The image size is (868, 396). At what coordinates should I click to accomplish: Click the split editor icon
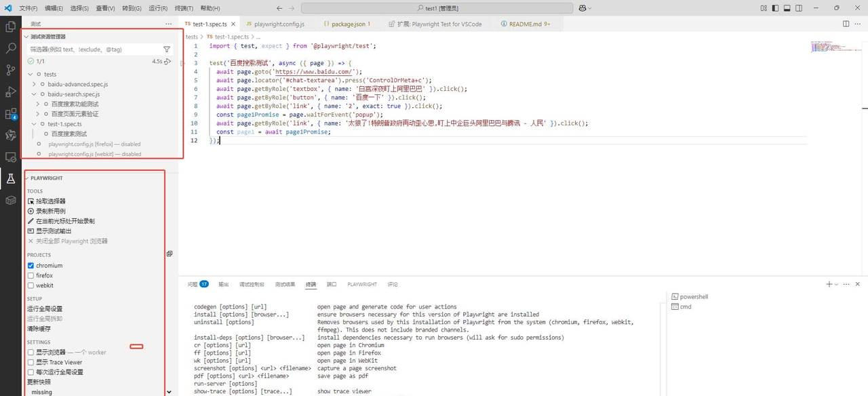[x=845, y=24]
